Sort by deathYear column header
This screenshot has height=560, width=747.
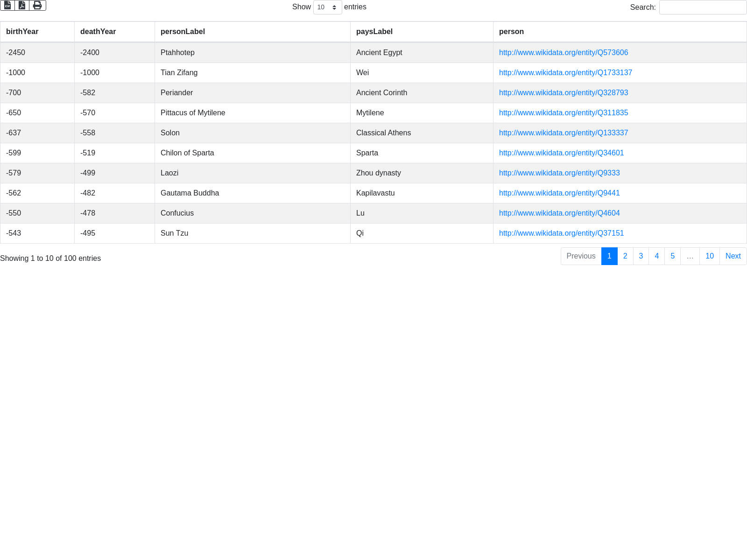pos(98,32)
